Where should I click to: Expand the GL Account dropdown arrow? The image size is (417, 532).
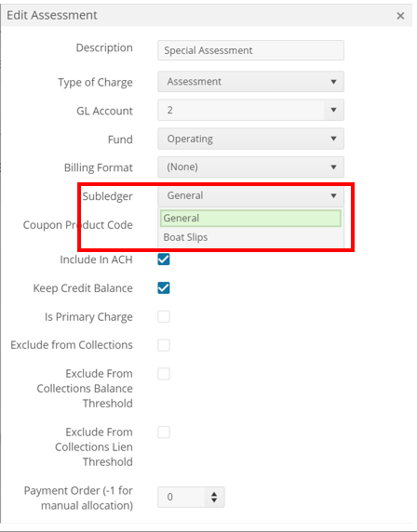pos(333,110)
